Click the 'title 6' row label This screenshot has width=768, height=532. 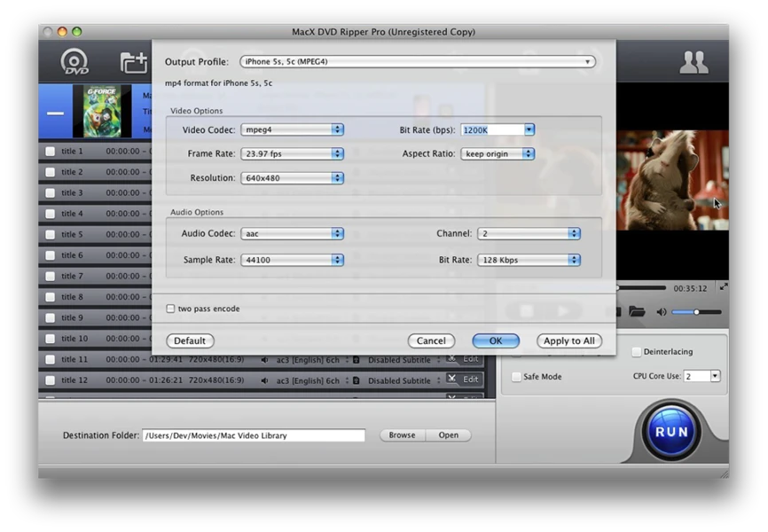coord(72,255)
